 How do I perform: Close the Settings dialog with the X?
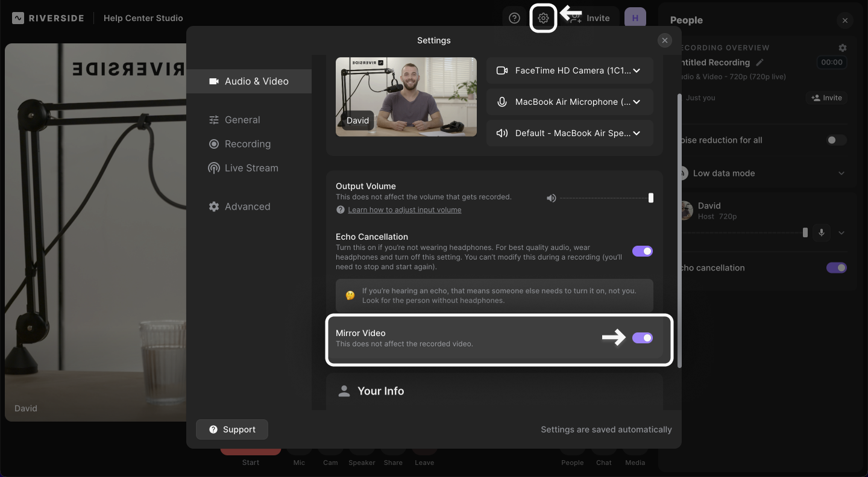tap(665, 40)
